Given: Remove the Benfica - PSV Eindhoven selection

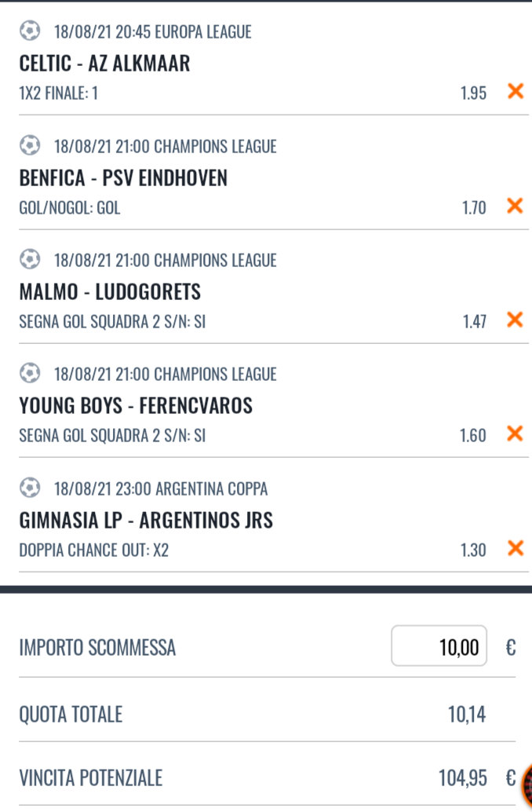Looking at the screenshot, I should pyautogui.click(x=516, y=207).
